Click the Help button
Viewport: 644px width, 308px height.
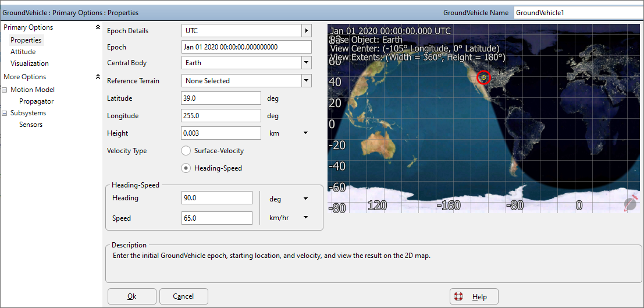[474, 296]
